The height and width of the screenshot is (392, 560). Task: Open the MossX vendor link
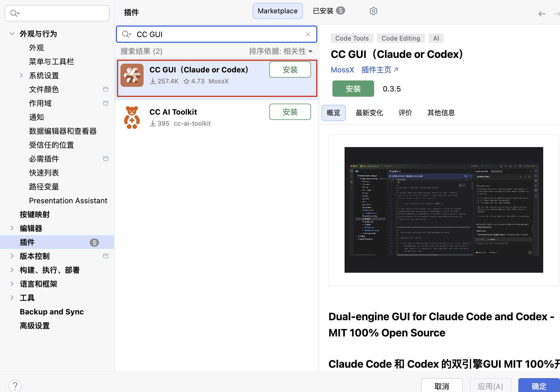pyautogui.click(x=342, y=70)
